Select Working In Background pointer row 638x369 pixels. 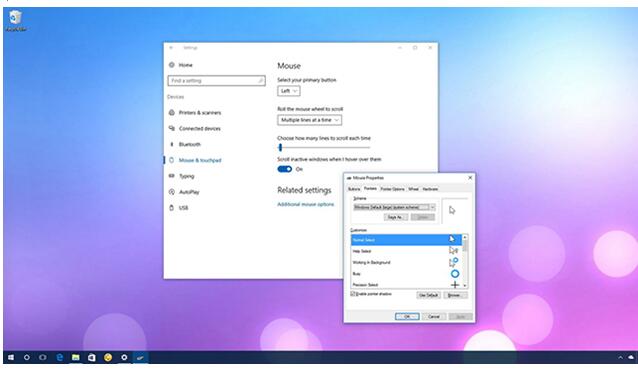pos(406,262)
